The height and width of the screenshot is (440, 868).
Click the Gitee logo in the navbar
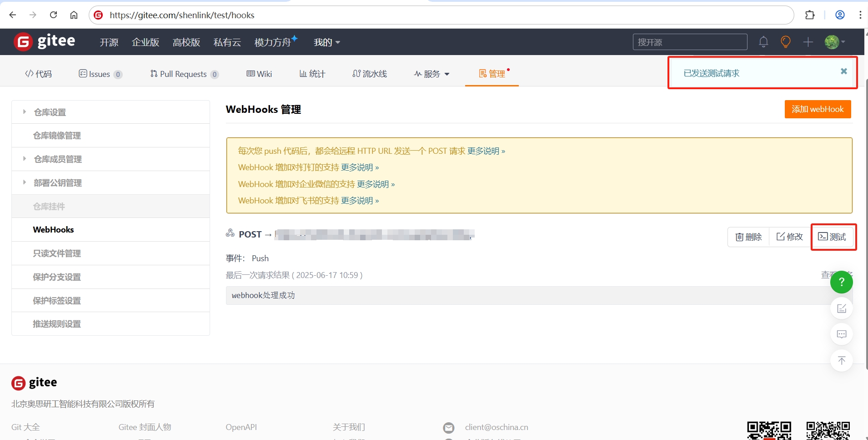(44, 41)
